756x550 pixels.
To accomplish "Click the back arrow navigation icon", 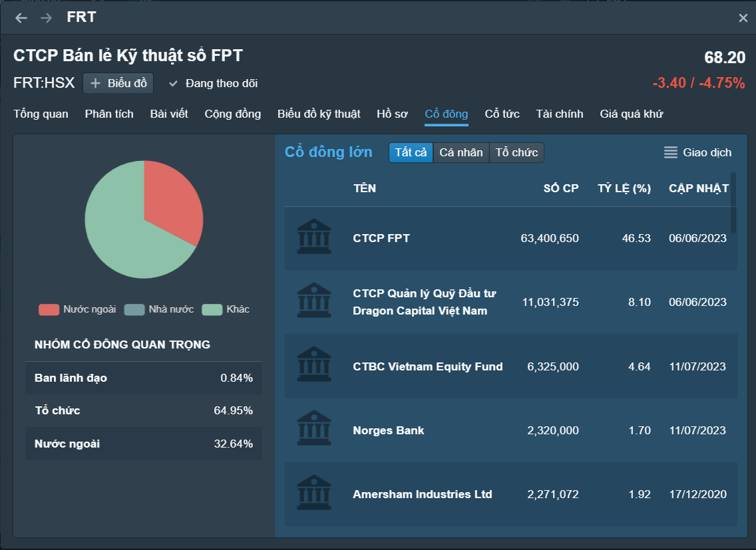I will pos(20,18).
